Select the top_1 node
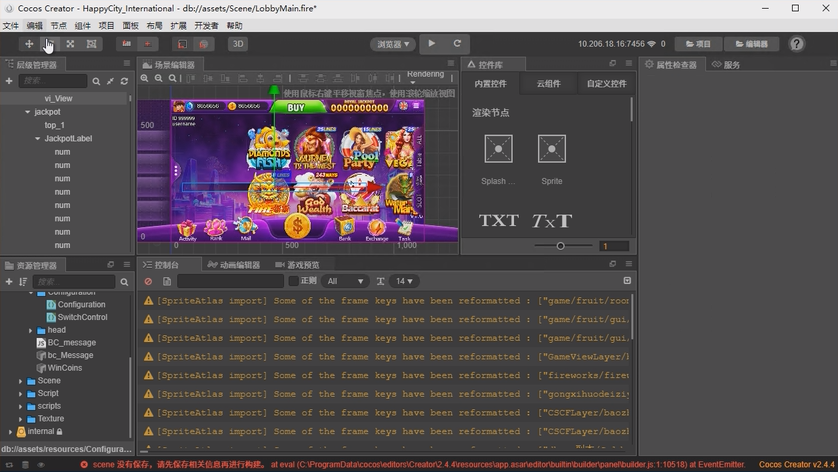 pyautogui.click(x=55, y=125)
